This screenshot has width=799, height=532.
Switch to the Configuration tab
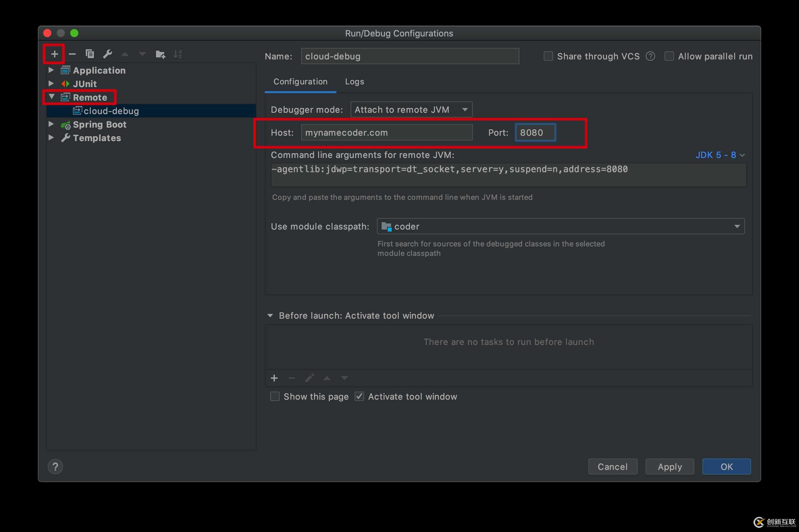point(301,82)
